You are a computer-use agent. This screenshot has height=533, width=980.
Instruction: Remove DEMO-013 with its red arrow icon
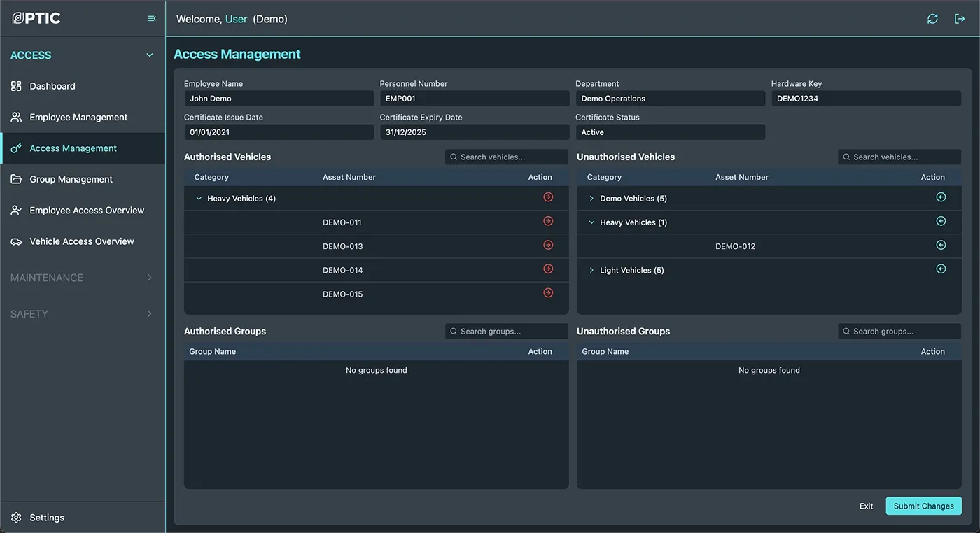[x=548, y=245]
